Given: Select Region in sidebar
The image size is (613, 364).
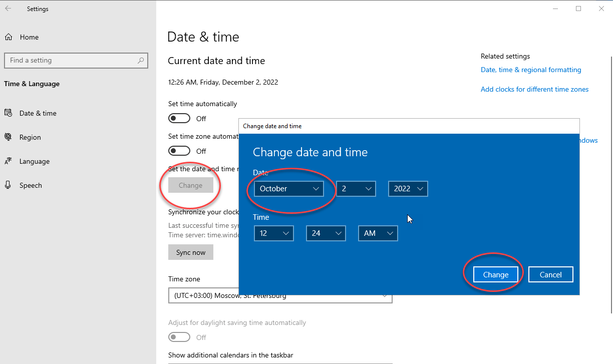Looking at the screenshot, I should coord(30,137).
